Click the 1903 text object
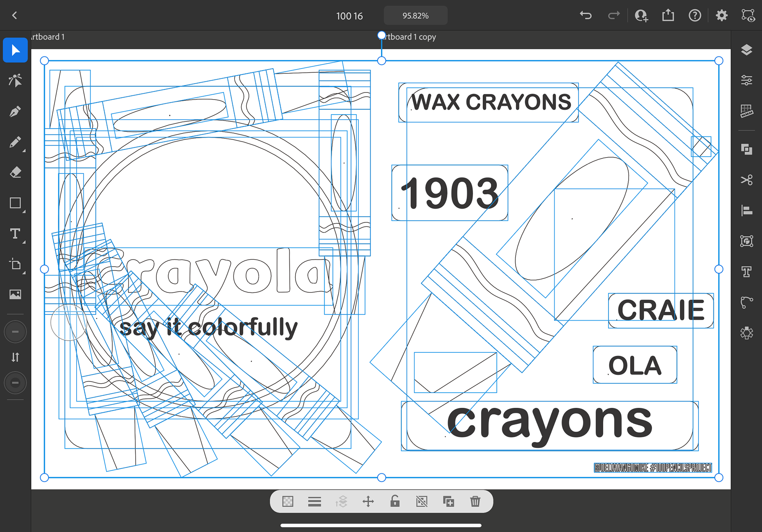762x532 pixels. tap(449, 193)
